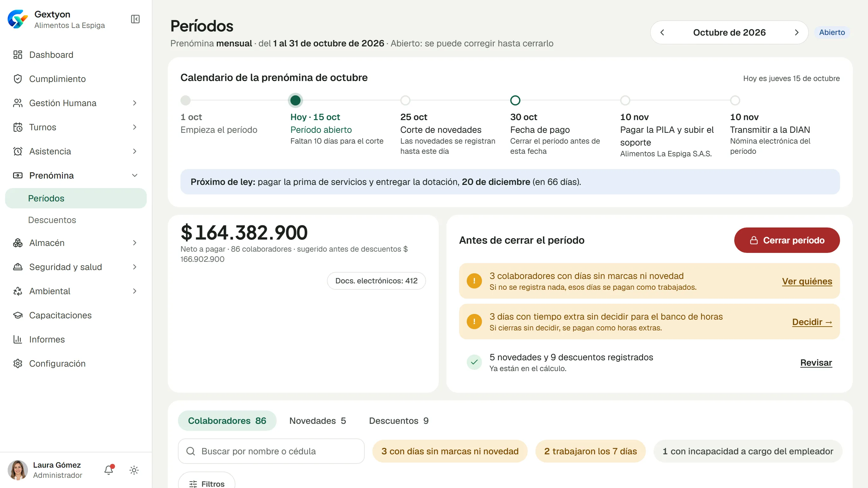The width and height of the screenshot is (868, 488).
Task: Expand Almacén submenu chevron
Action: [x=134, y=243]
